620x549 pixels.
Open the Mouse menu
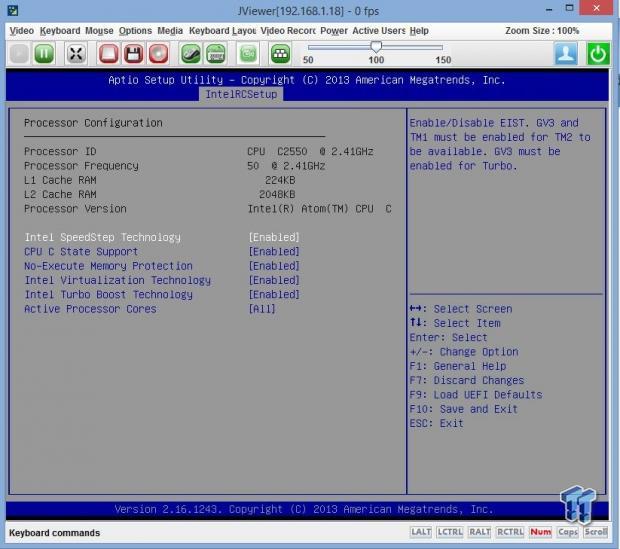click(99, 31)
